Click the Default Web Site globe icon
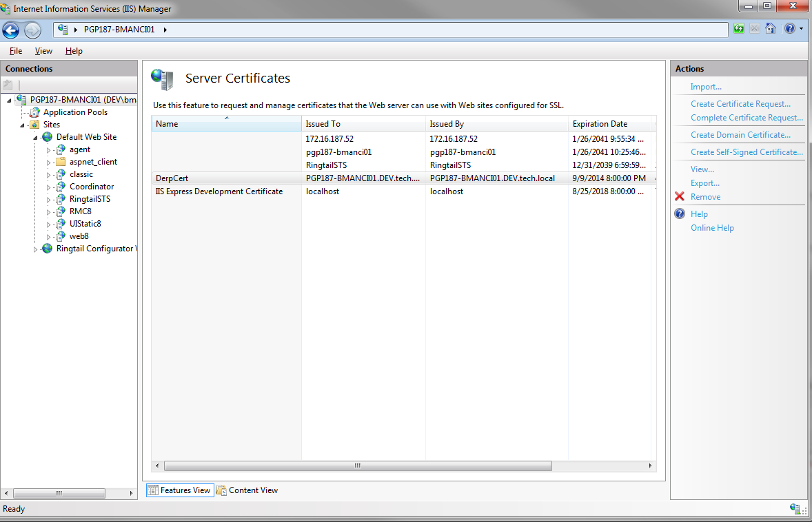 click(48, 137)
